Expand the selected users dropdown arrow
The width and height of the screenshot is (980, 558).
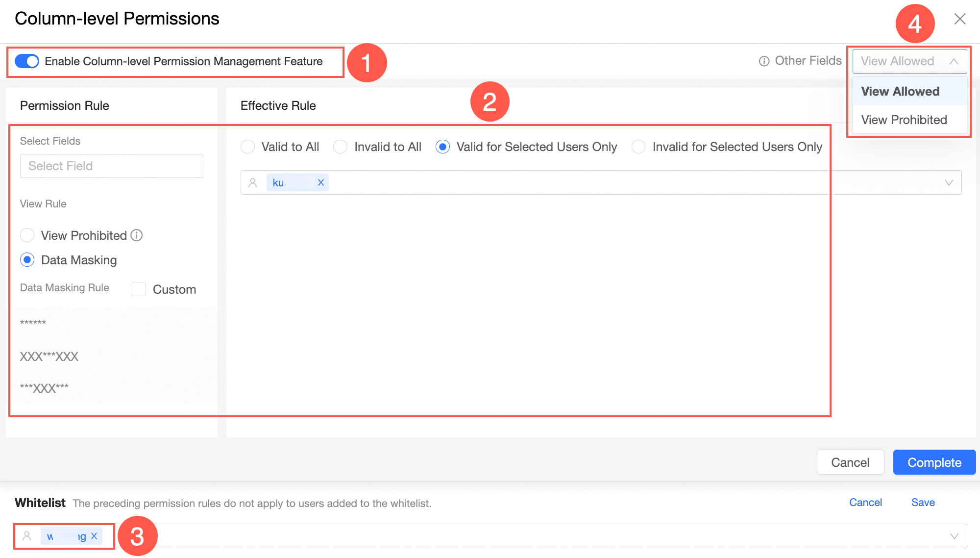click(x=949, y=182)
